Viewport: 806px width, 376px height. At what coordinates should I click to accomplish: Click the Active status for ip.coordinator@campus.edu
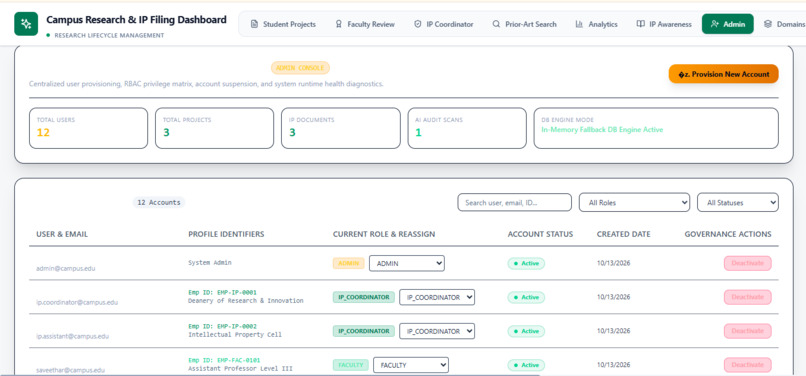coord(526,297)
